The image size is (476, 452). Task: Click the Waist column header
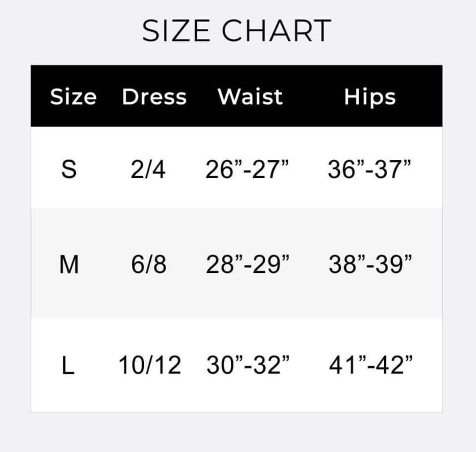[x=250, y=97]
